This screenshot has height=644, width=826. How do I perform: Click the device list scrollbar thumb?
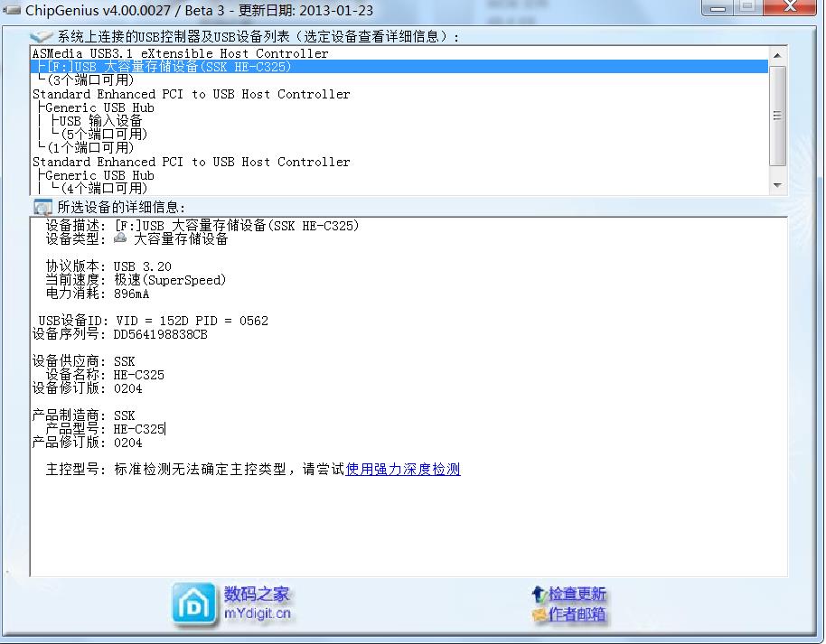[775, 115]
